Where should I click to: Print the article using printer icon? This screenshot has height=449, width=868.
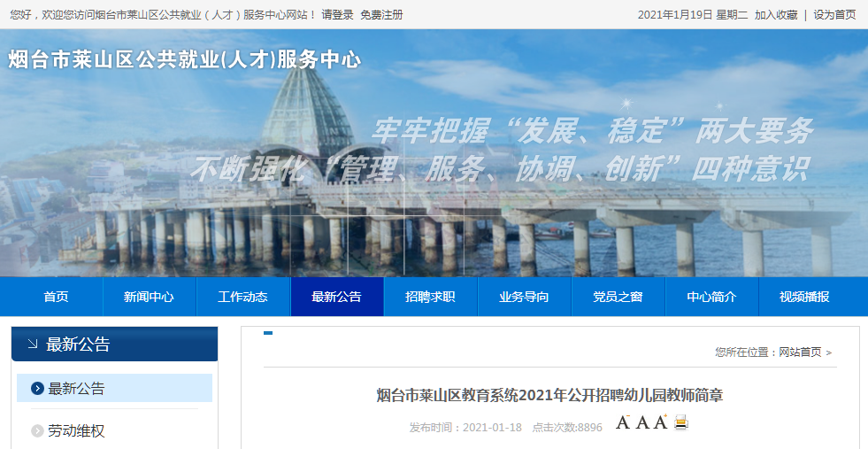pos(681,422)
